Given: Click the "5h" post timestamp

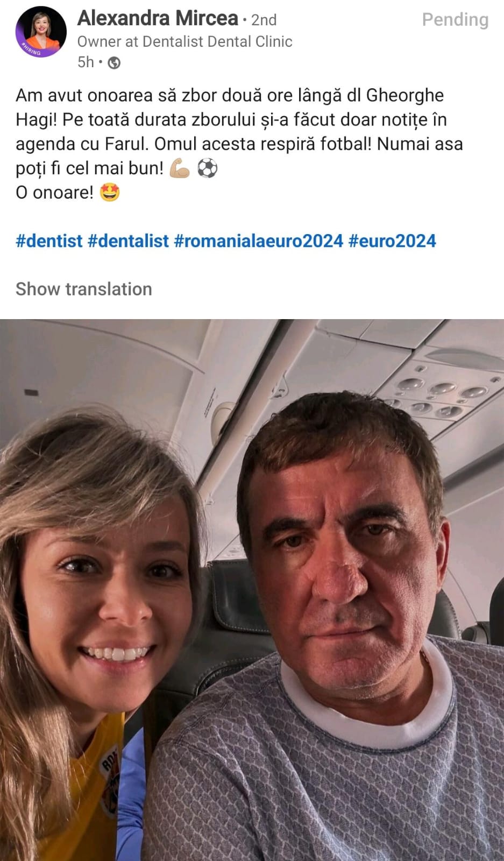Looking at the screenshot, I should [x=86, y=62].
